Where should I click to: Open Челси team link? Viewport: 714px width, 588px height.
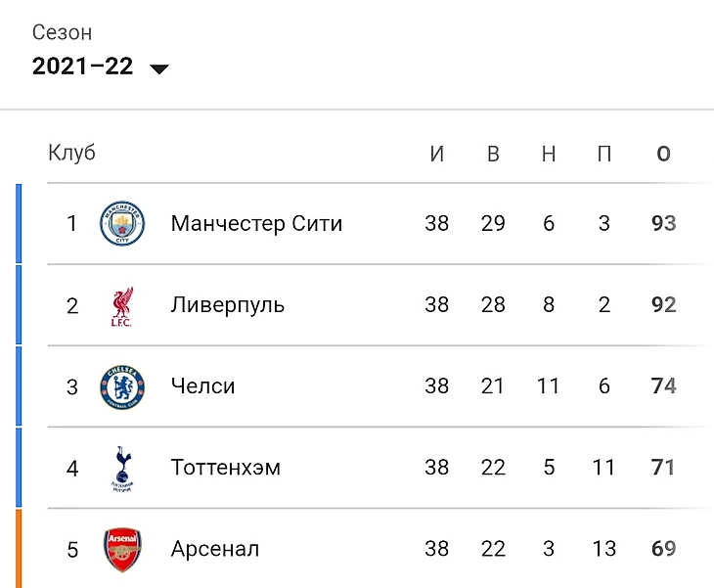point(203,386)
